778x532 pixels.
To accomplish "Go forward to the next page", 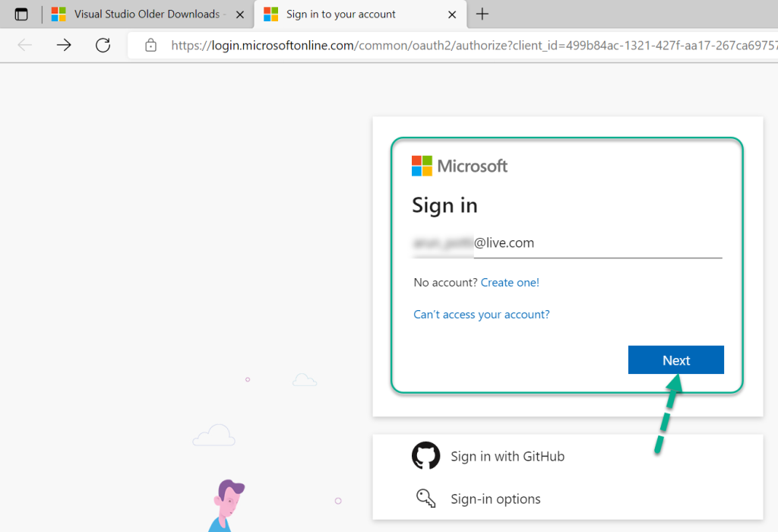I will 64,45.
